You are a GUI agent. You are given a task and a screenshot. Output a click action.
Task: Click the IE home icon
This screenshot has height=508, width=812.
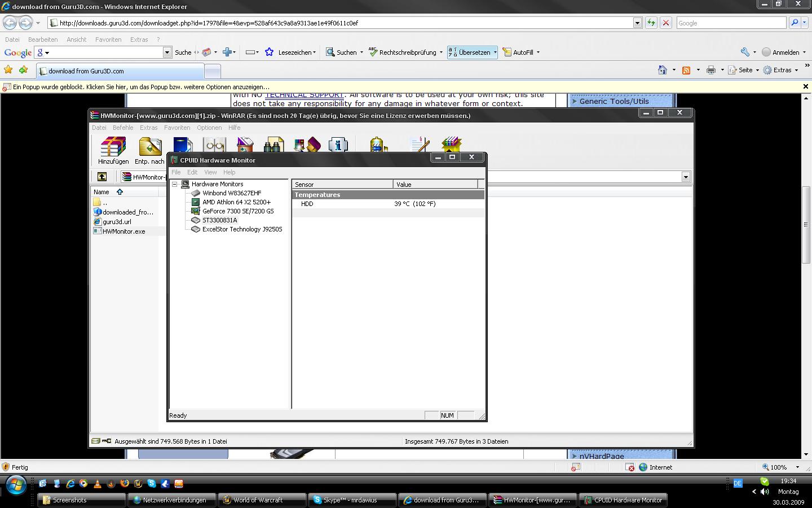663,70
